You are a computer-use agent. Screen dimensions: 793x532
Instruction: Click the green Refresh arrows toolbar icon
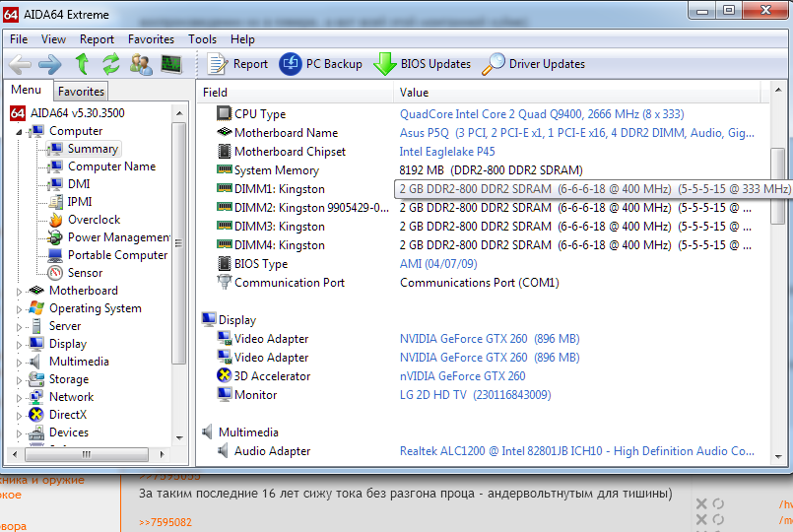[x=111, y=64]
